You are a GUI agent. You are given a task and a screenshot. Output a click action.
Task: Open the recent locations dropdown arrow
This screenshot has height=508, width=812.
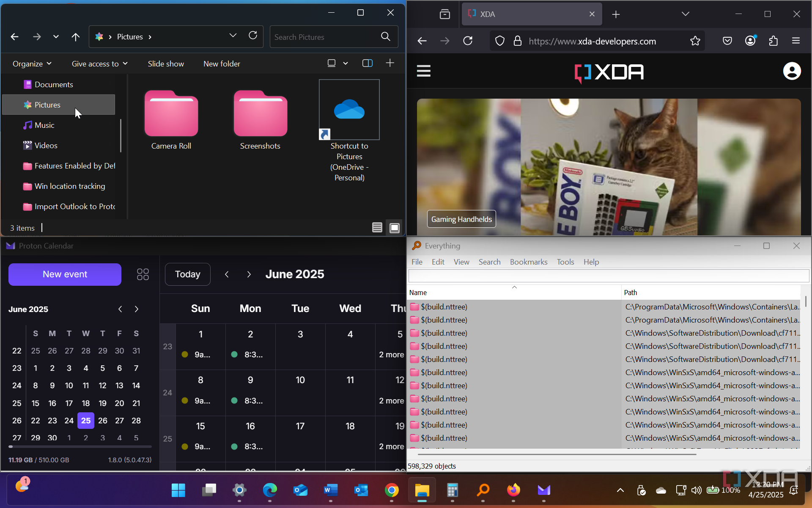tap(56, 37)
